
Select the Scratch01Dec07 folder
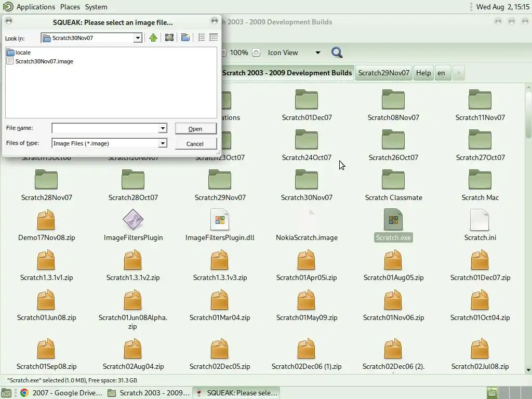[307, 105]
